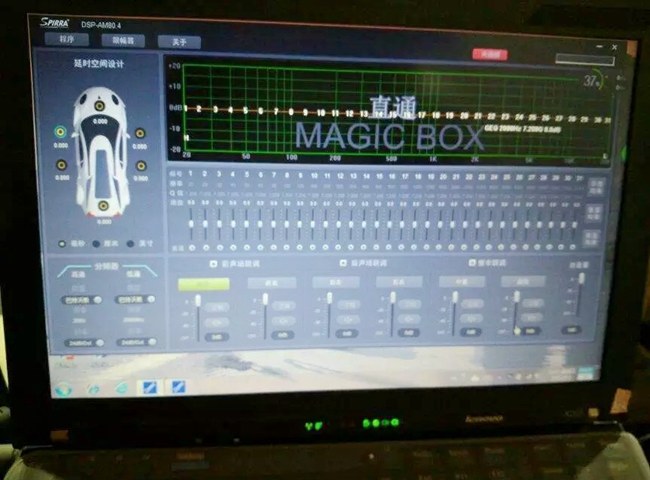Toggle high-pass filter type switch

click(x=82, y=300)
